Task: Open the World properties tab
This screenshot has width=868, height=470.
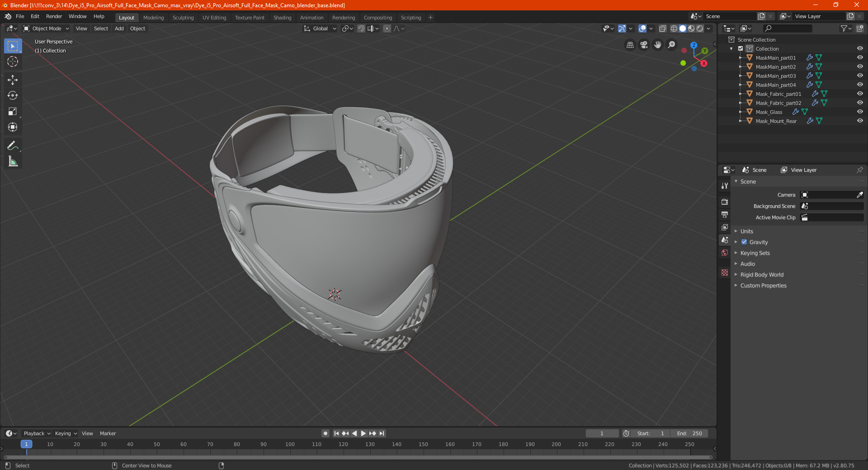Action: pos(725,253)
